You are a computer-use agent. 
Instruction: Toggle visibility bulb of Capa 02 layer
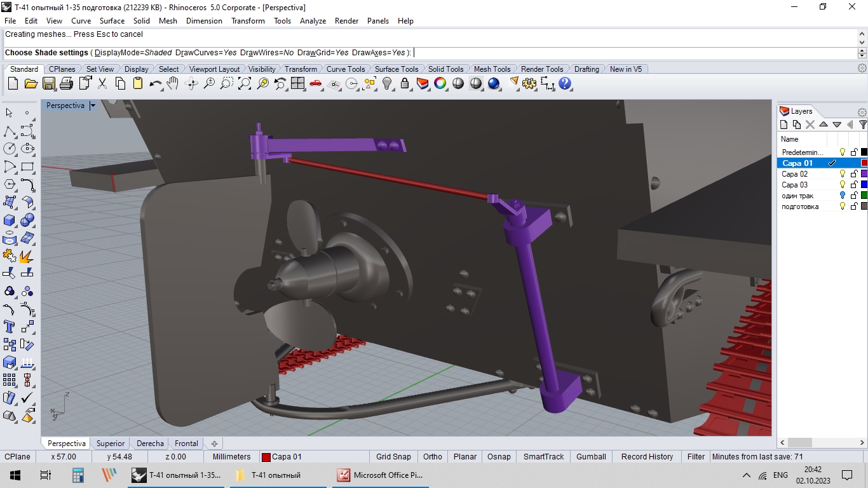[x=843, y=174]
